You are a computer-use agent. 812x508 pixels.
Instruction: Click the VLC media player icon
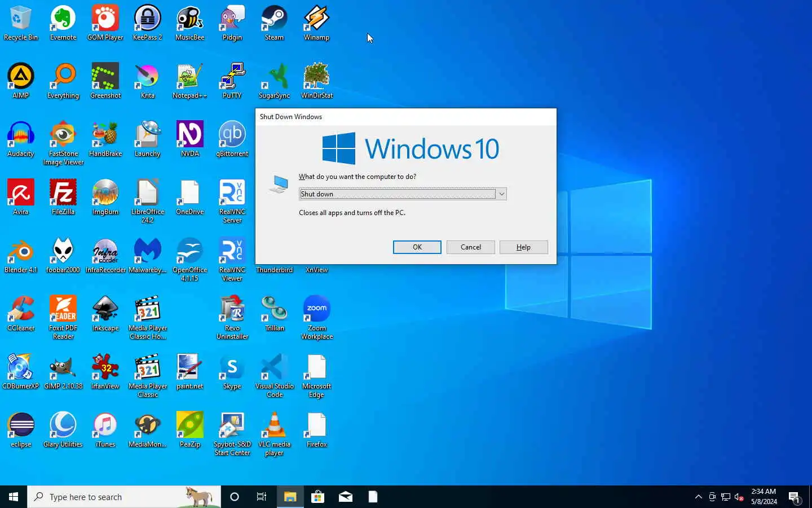pyautogui.click(x=275, y=434)
